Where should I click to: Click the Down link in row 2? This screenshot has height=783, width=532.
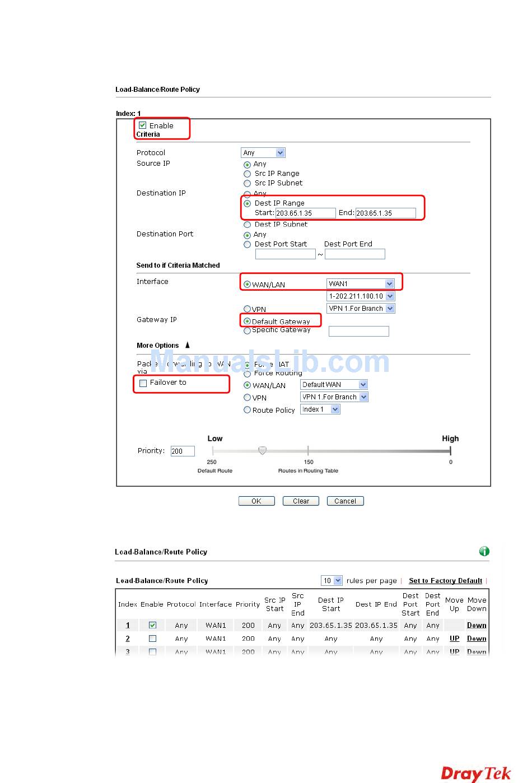477,638
